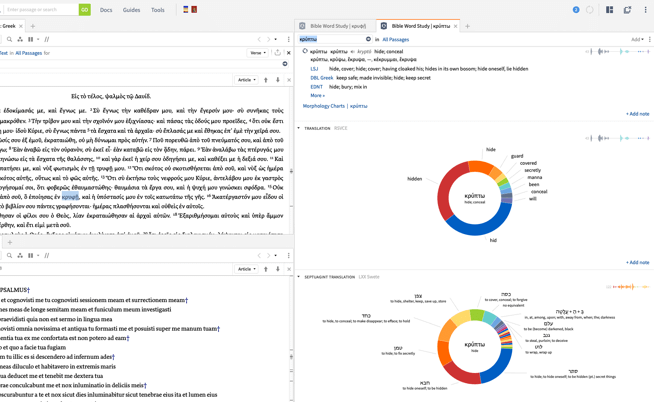The width and height of the screenshot is (654, 402).
Task: Open the red book shortcut icon
Action: tap(194, 10)
